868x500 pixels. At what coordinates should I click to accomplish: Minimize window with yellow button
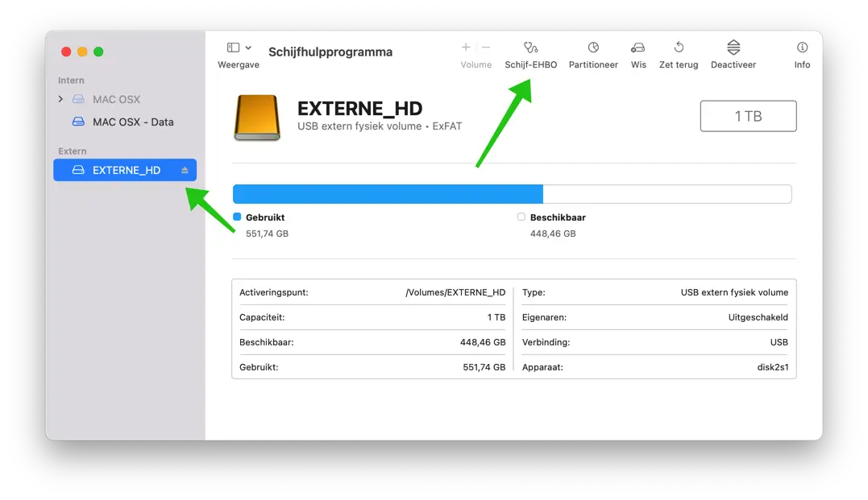coord(82,52)
